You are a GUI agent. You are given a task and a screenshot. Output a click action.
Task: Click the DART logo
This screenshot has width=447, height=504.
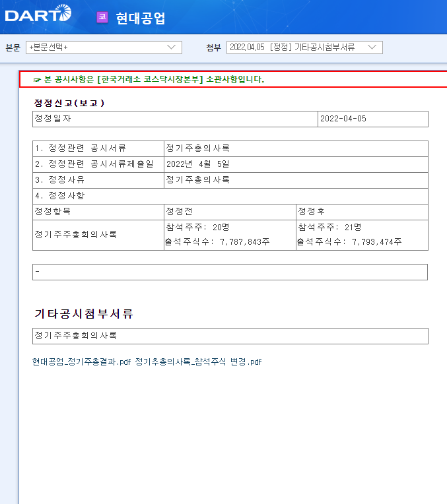(x=38, y=13)
